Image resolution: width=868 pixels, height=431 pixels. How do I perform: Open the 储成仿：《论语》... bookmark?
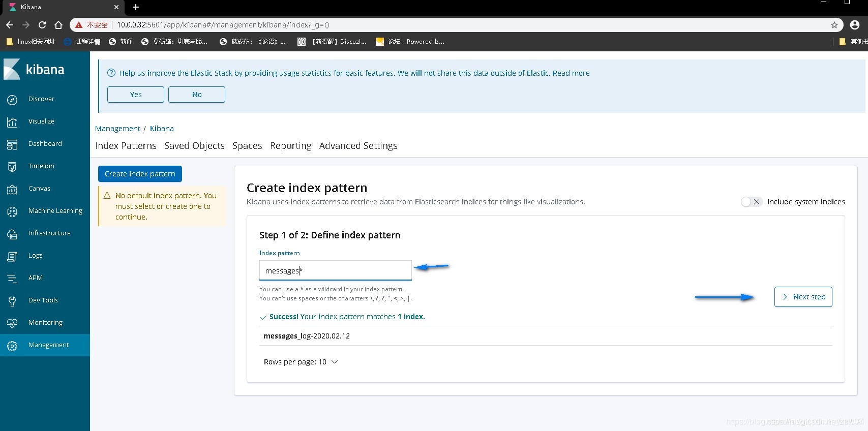[x=253, y=42]
